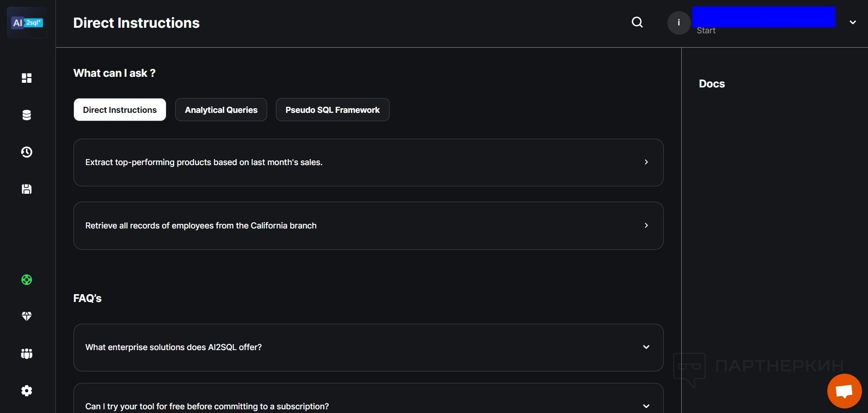Expand the free trial FAQ chevron
Viewport: 868px width, 413px height.
(646, 406)
